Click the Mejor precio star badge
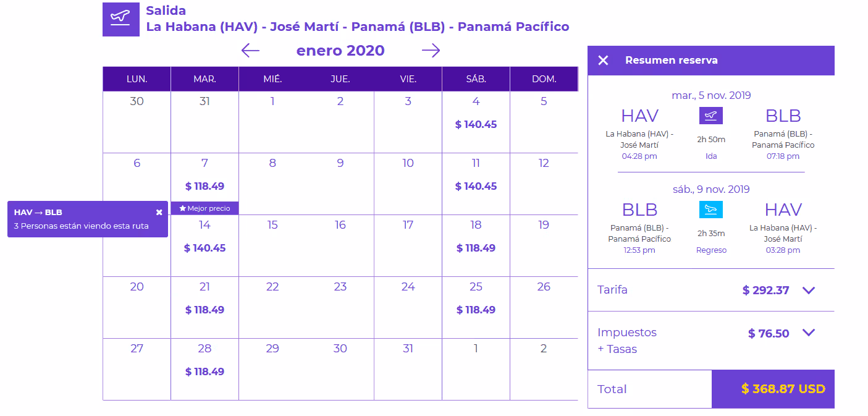The image size is (868, 416). point(204,208)
